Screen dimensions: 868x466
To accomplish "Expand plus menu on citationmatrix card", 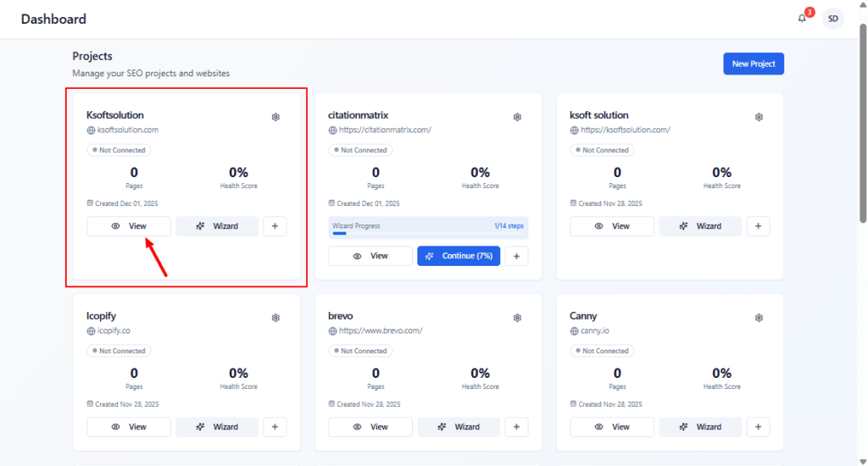I will coord(516,256).
